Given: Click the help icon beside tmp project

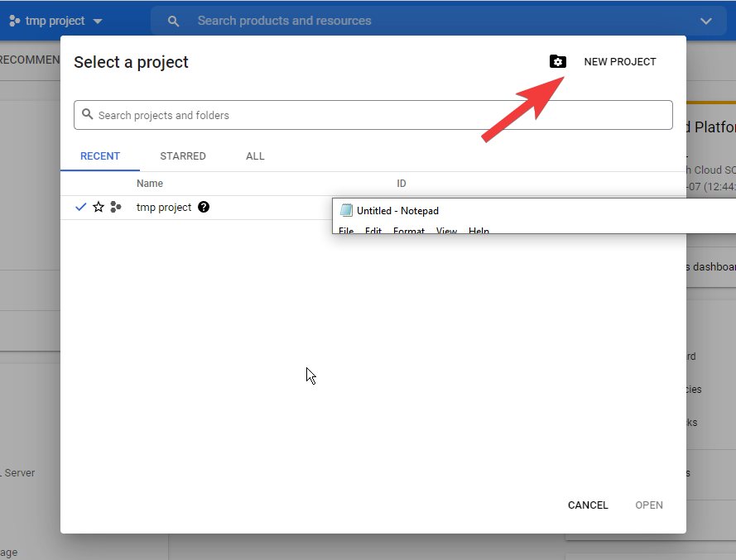Looking at the screenshot, I should click(x=204, y=208).
